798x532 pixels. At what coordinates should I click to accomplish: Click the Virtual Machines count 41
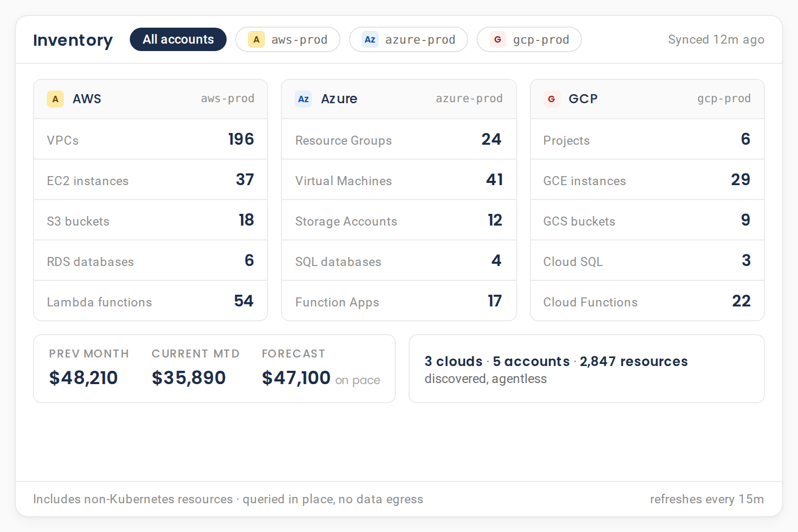click(x=495, y=179)
